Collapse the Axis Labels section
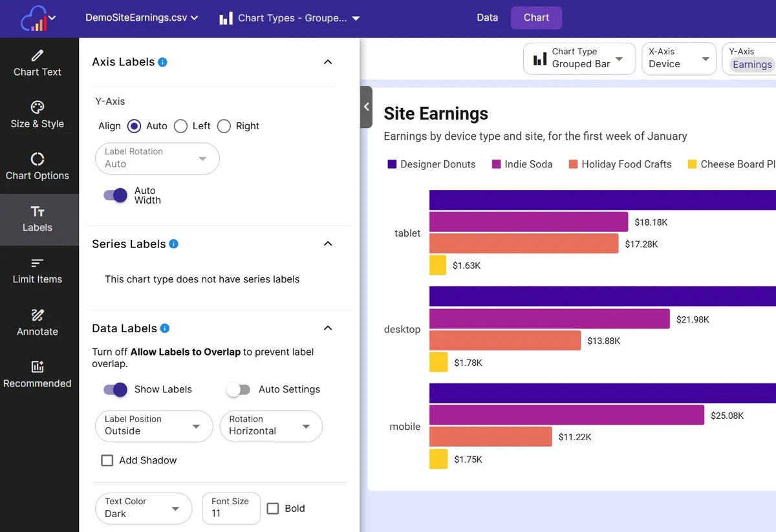Viewport: 776px width, 532px height. 328,62
